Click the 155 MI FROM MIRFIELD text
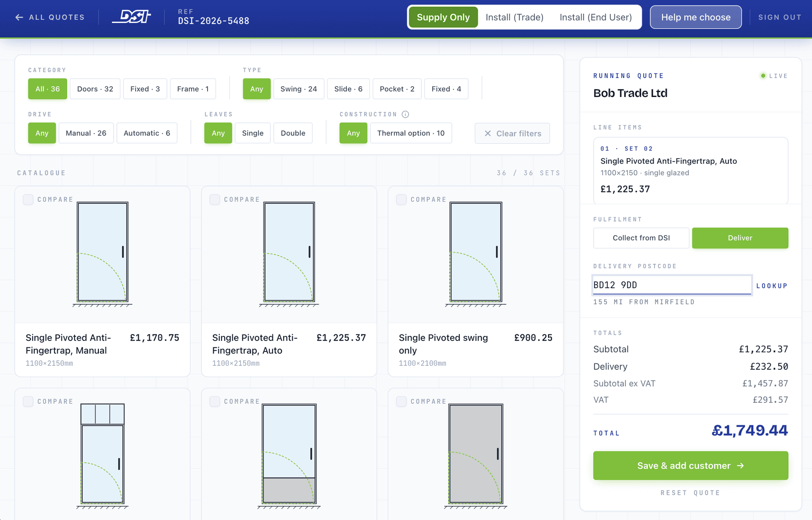This screenshot has width=812, height=520. coord(644,302)
